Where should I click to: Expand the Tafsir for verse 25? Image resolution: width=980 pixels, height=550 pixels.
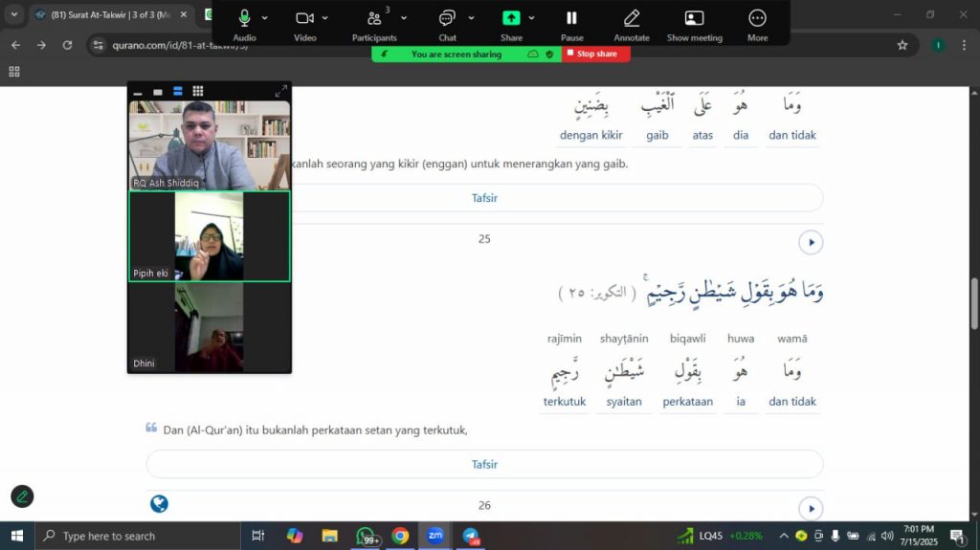coord(484,464)
